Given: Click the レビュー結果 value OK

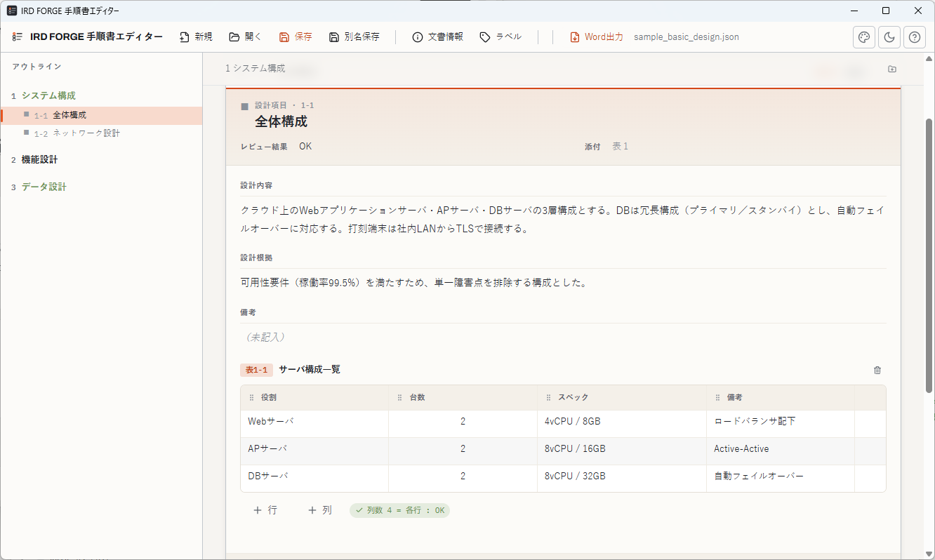Looking at the screenshot, I should click(305, 147).
